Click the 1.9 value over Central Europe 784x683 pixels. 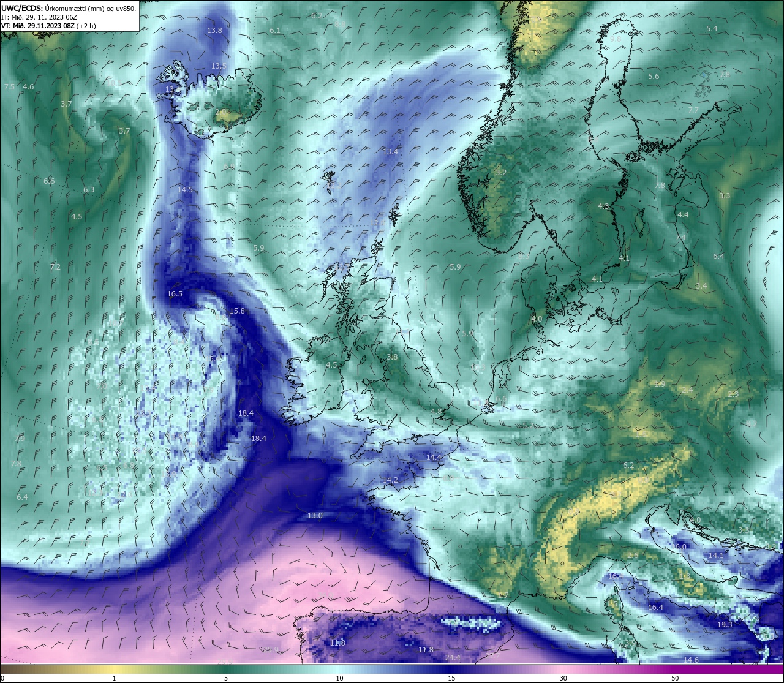pyautogui.click(x=660, y=384)
